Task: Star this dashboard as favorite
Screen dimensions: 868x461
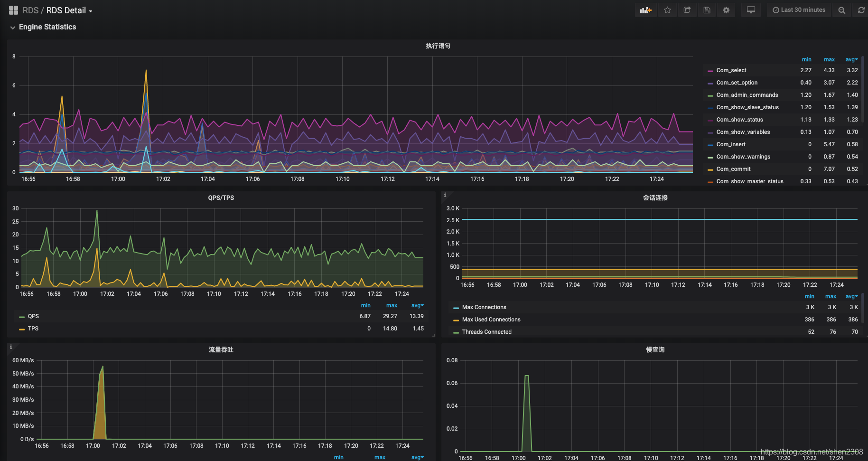Action: (x=667, y=10)
